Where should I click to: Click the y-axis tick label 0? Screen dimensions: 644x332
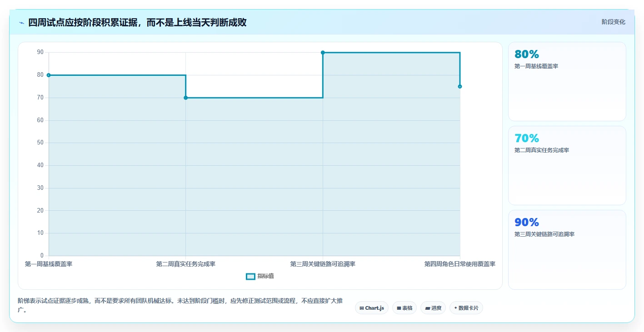tap(42, 255)
